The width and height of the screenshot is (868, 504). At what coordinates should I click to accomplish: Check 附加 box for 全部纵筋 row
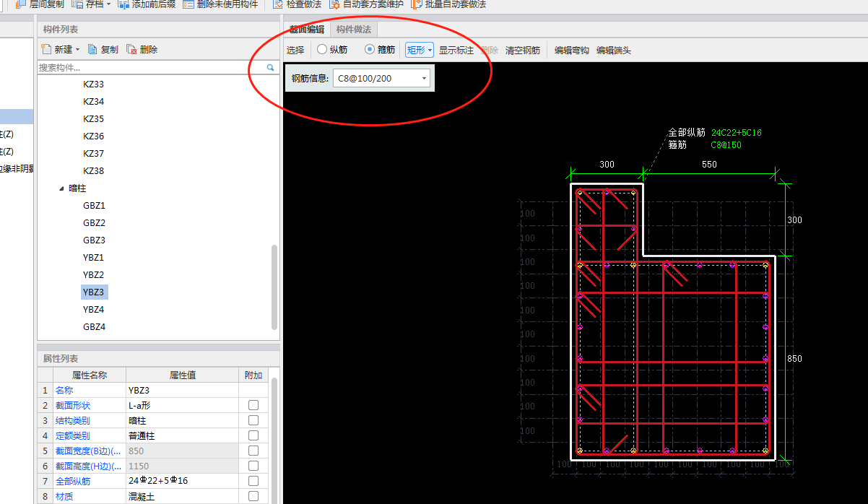[x=253, y=481]
